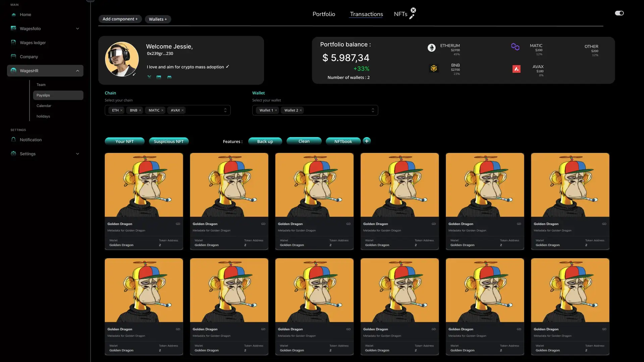Click the Wagesfolio sidebar icon
This screenshot has width=644, height=362.
[x=13, y=28]
